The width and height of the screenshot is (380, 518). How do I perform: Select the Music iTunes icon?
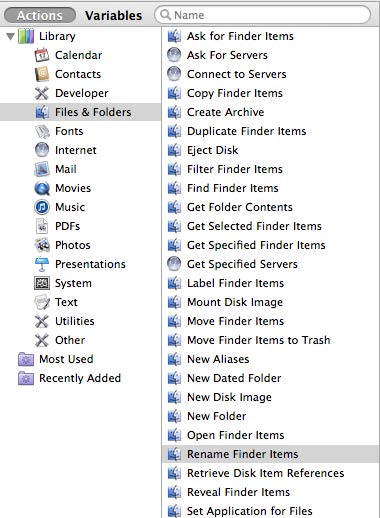coord(42,207)
